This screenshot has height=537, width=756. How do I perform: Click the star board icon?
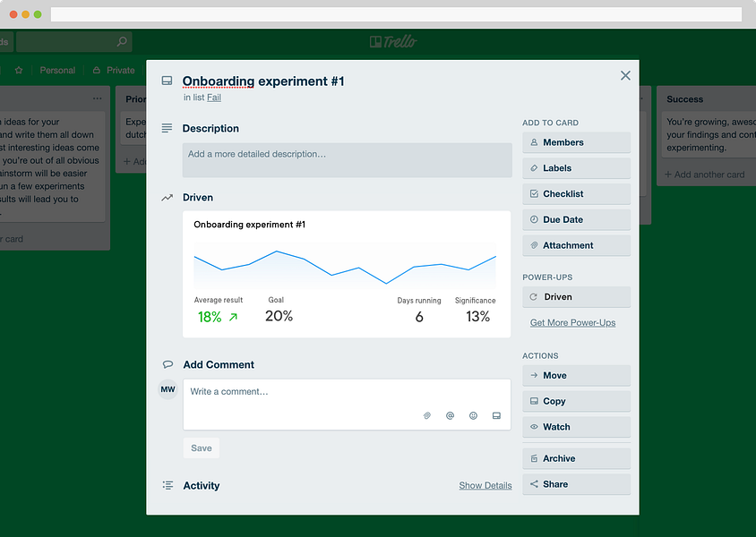coord(19,71)
